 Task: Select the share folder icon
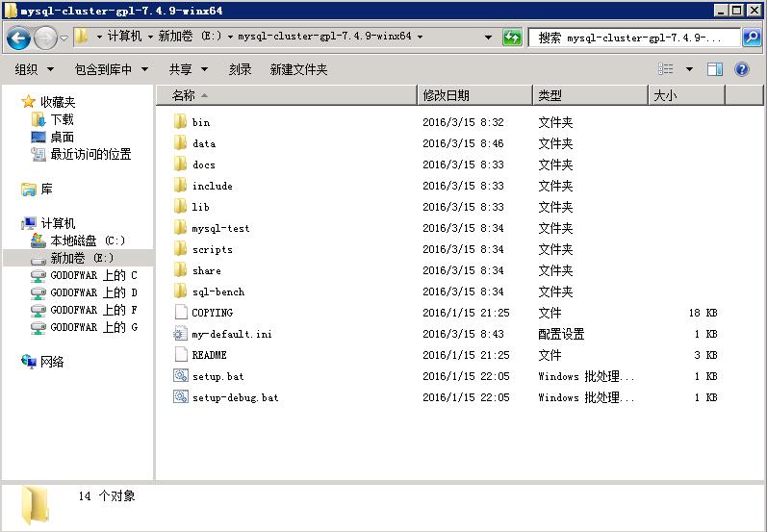click(x=181, y=270)
